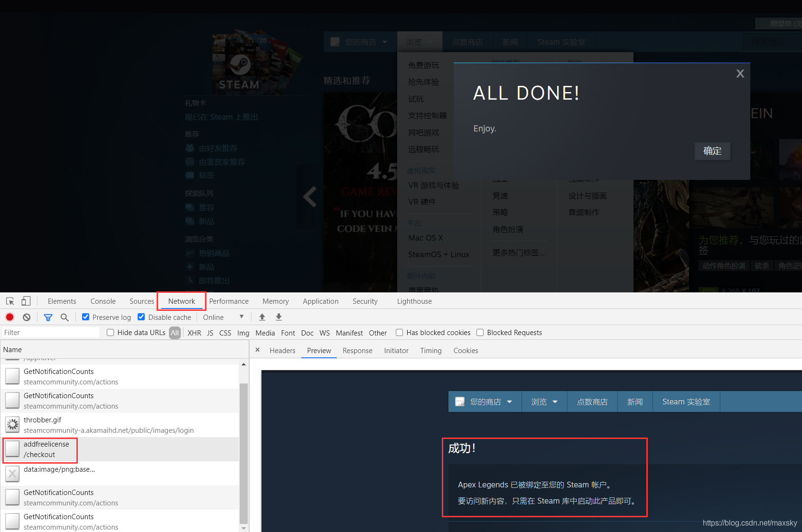This screenshot has height=532, width=802.
Task: Open network search with magnifier icon
Action: [65, 317]
